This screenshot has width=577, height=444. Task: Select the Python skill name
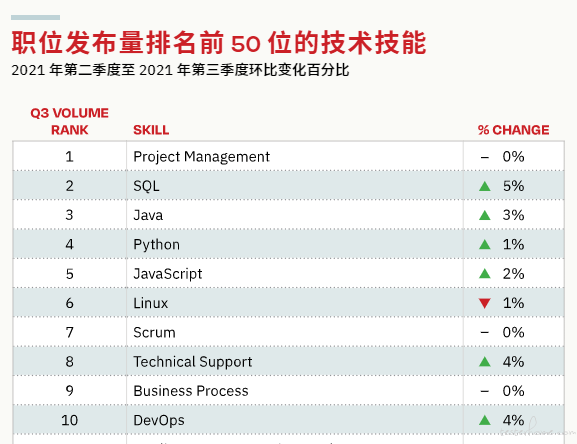[x=156, y=245]
